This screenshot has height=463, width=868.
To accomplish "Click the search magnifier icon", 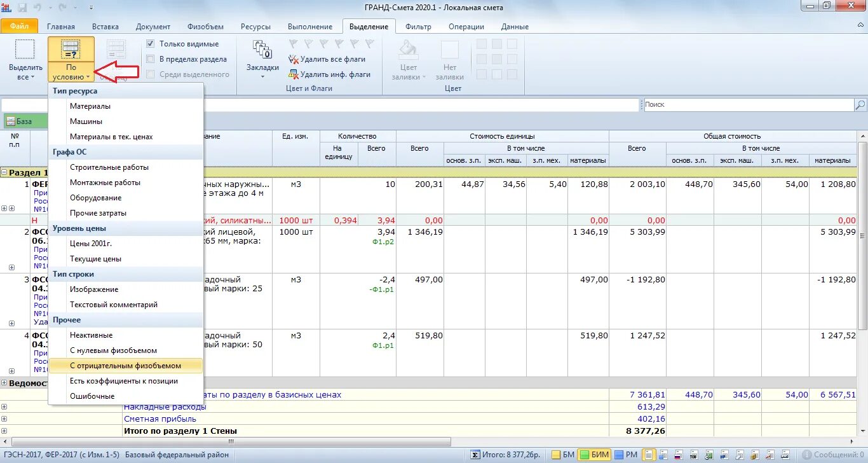I will point(860,105).
